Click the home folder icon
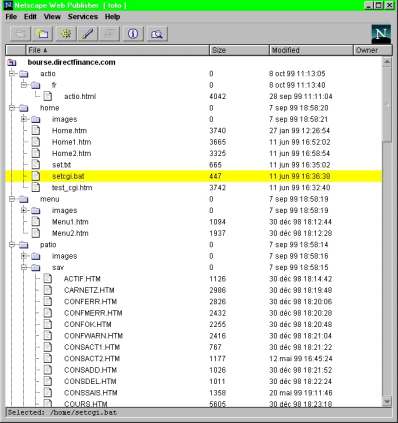This screenshot has width=398, height=423. 24,108
